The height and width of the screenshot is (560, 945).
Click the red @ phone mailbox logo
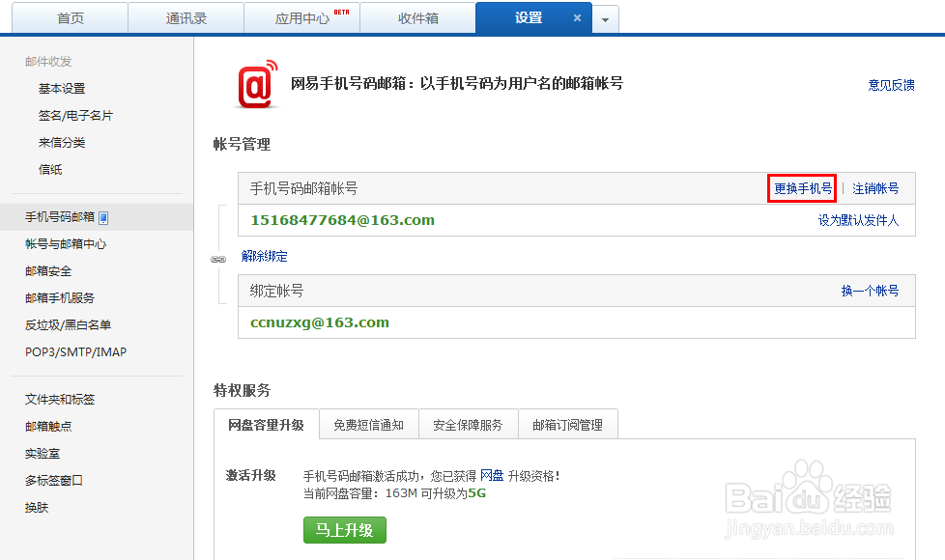(258, 84)
